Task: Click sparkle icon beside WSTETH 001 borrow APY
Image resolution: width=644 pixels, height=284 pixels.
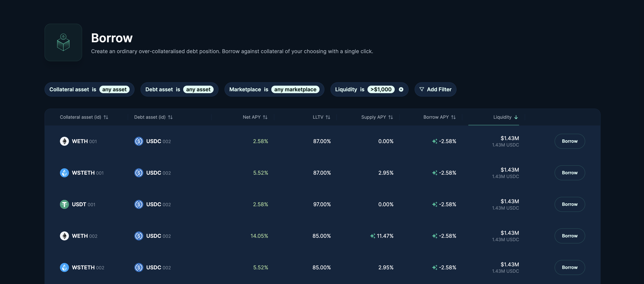Action: click(435, 173)
